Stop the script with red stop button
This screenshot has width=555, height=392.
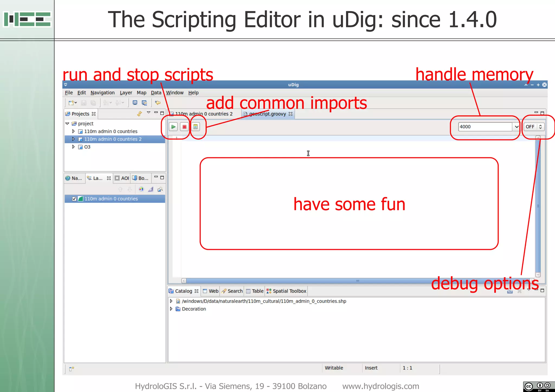[x=185, y=127]
